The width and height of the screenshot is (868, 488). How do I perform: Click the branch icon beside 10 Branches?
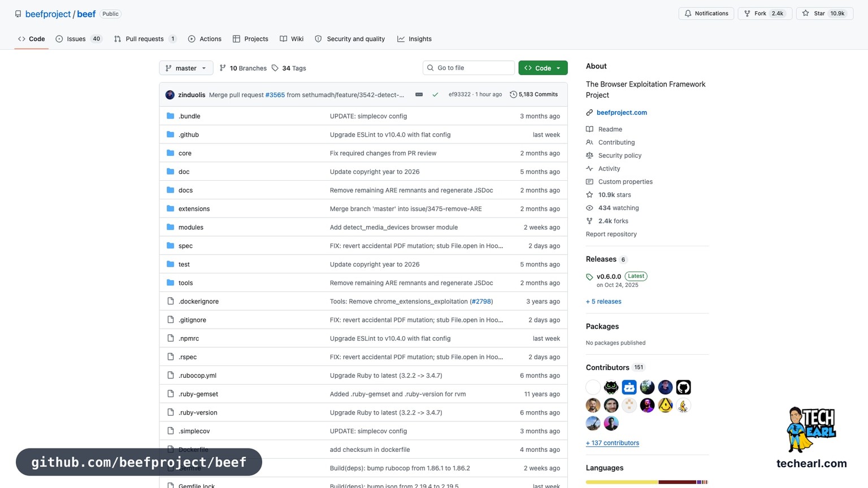point(223,68)
